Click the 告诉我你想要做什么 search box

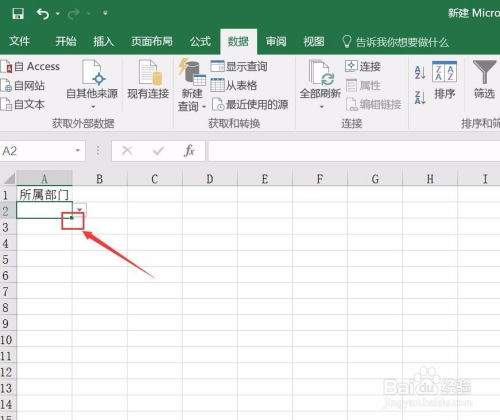[395, 42]
